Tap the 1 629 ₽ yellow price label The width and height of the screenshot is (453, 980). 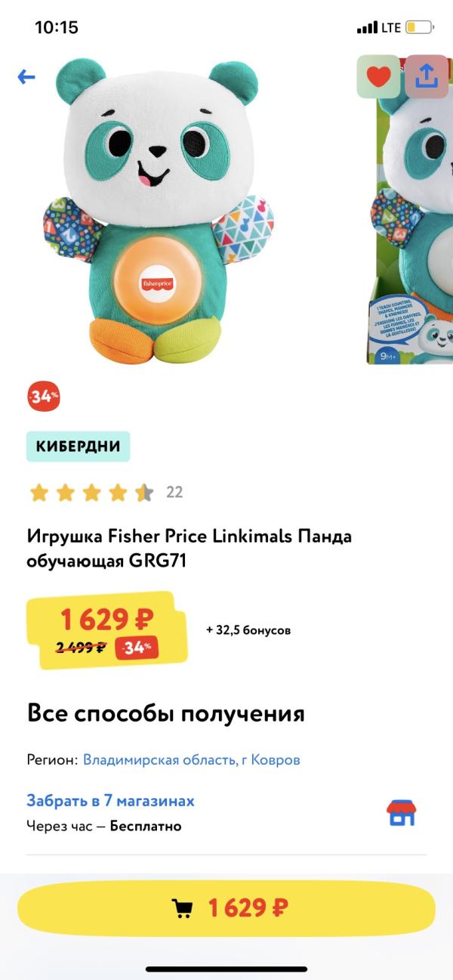107,620
